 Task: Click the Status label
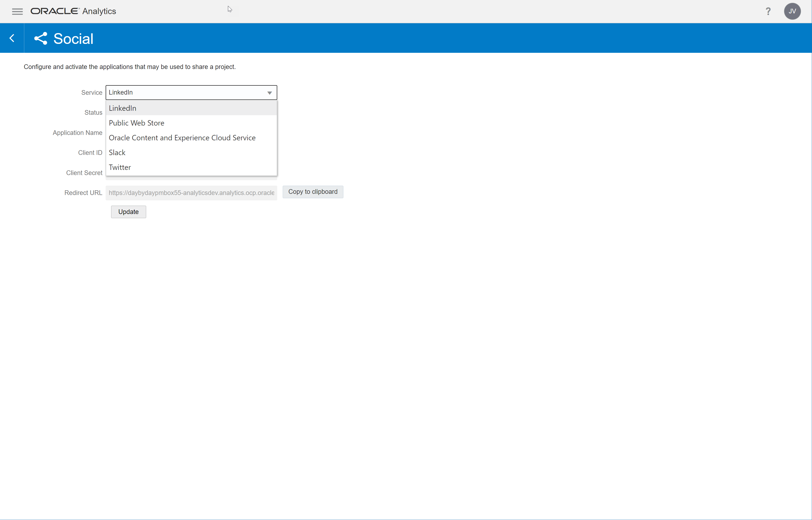(93, 112)
